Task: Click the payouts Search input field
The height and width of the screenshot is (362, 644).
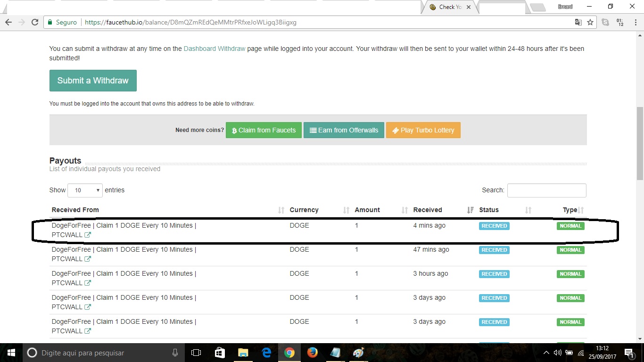Action: pyautogui.click(x=547, y=190)
